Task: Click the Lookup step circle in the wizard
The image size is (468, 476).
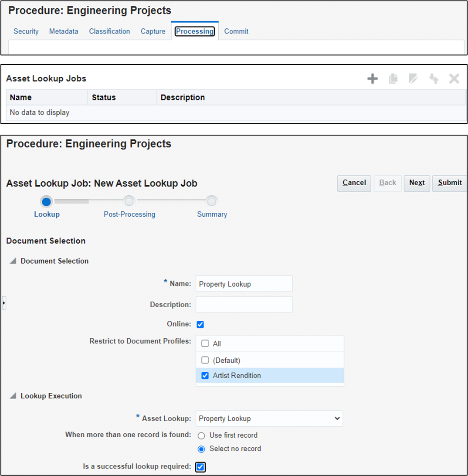Action: point(46,201)
